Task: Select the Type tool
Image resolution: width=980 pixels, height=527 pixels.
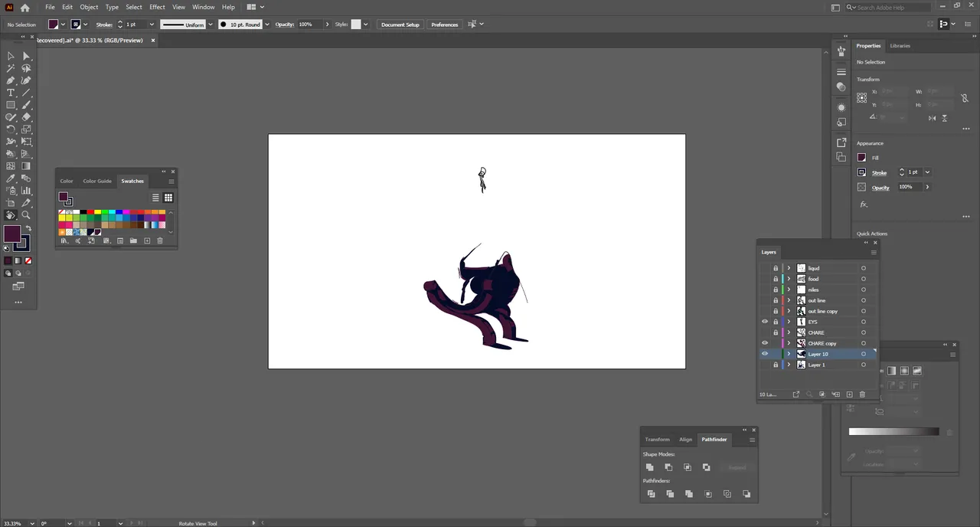Action: tap(11, 93)
